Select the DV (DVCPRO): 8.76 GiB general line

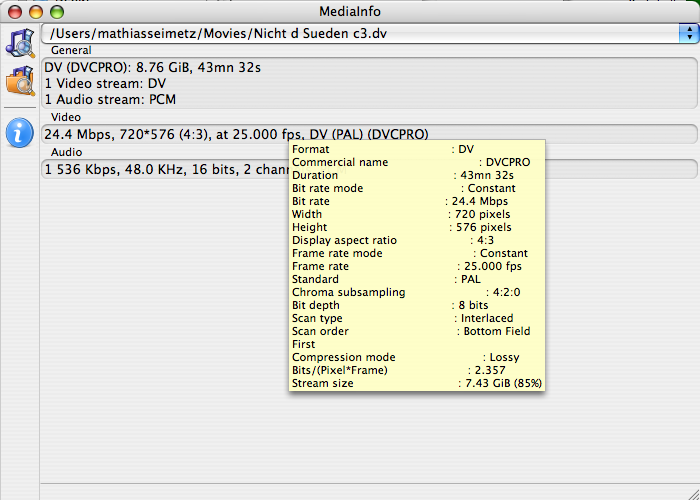click(153, 67)
